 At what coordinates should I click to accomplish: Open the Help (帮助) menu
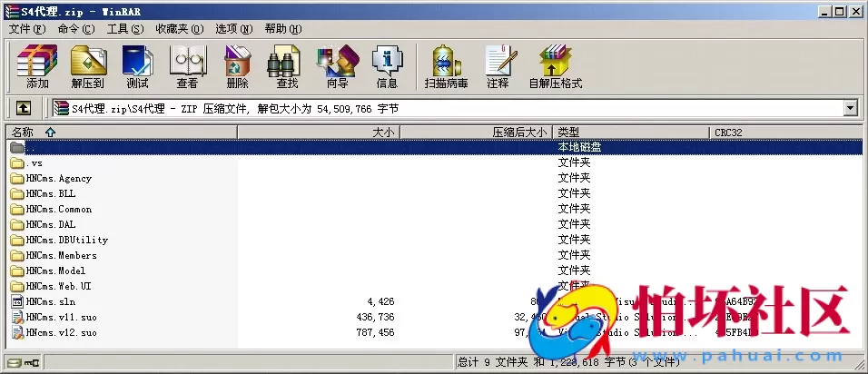pos(283,29)
